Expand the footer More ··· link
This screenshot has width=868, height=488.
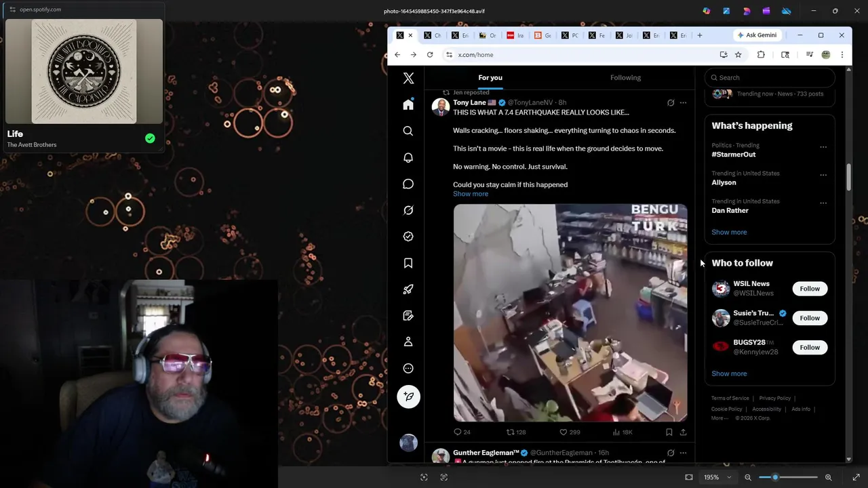[x=719, y=418]
